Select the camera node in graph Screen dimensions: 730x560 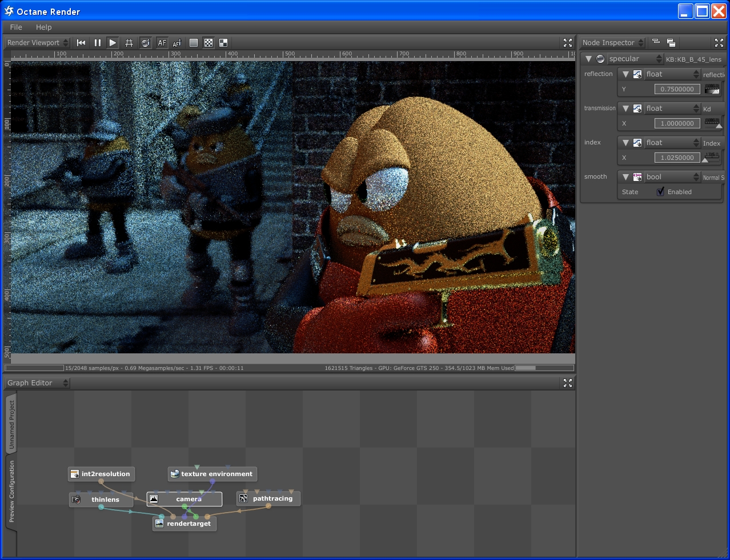184,499
